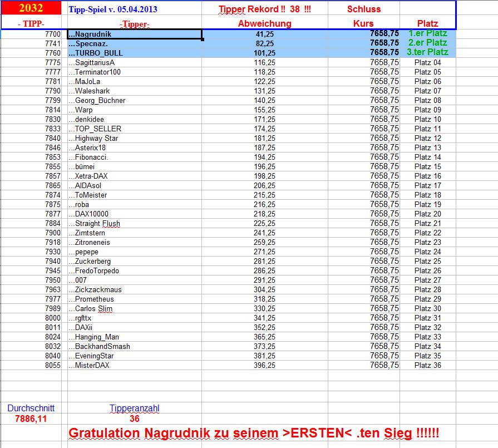
Task: Select the ...TURBO_BULL name cell
Action: [135, 53]
